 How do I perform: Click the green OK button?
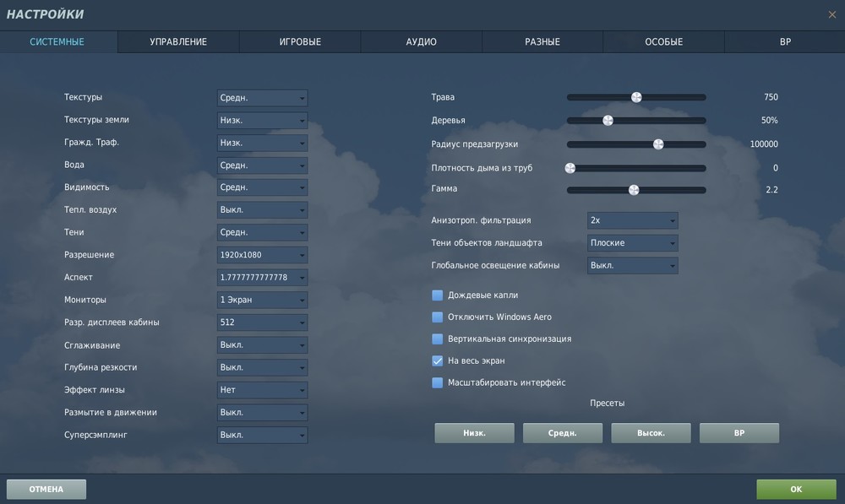pyautogui.click(x=797, y=490)
